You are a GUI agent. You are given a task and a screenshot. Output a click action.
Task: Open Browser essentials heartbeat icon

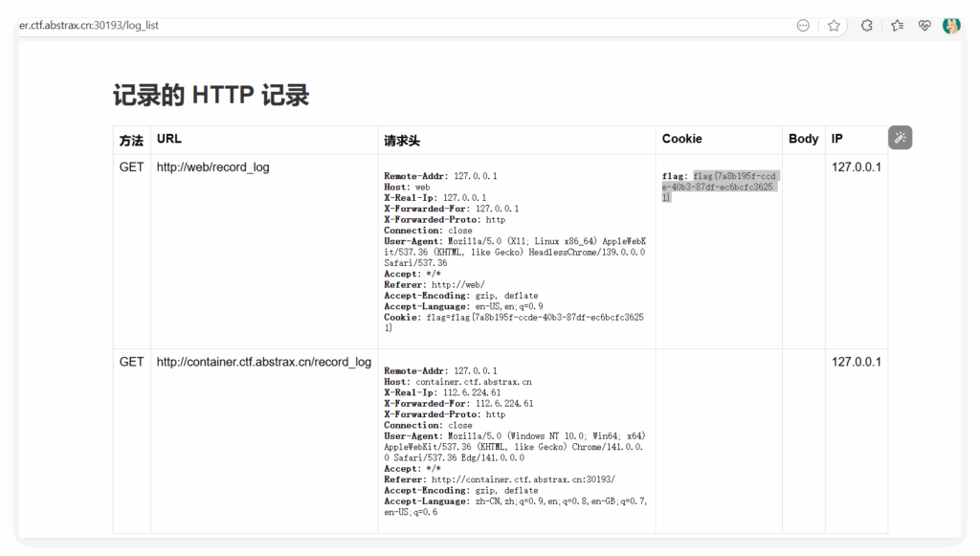coord(924,26)
